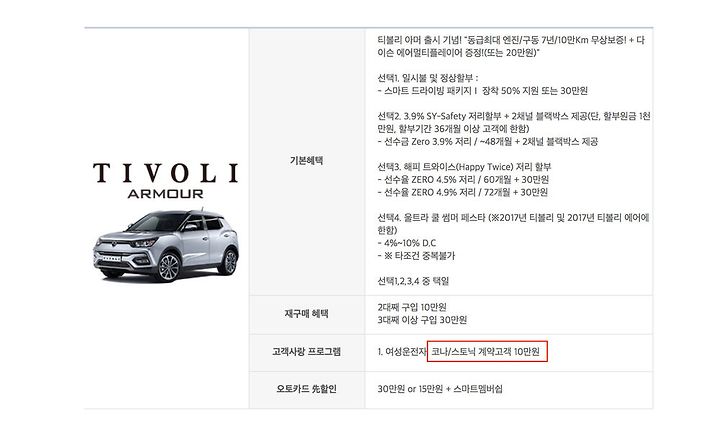
Task: Click the 선택1. 일시불 및 정상할부 heading
Action: click(x=428, y=78)
